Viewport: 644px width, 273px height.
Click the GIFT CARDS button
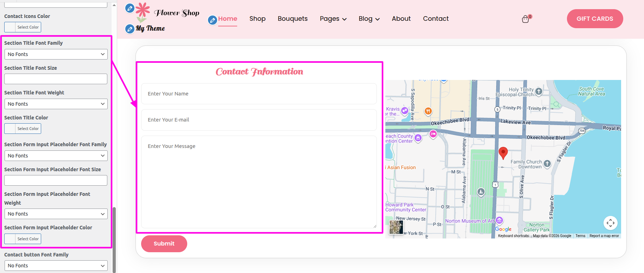pyautogui.click(x=595, y=19)
